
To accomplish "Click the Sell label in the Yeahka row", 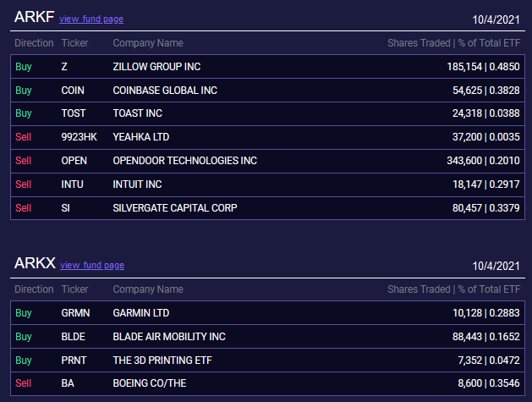I will point(24,137).
